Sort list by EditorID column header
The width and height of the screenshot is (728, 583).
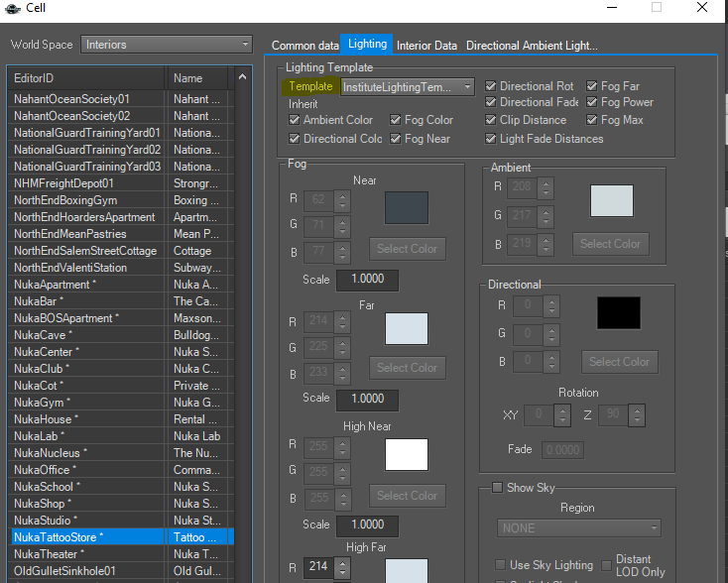click(86, 78)
